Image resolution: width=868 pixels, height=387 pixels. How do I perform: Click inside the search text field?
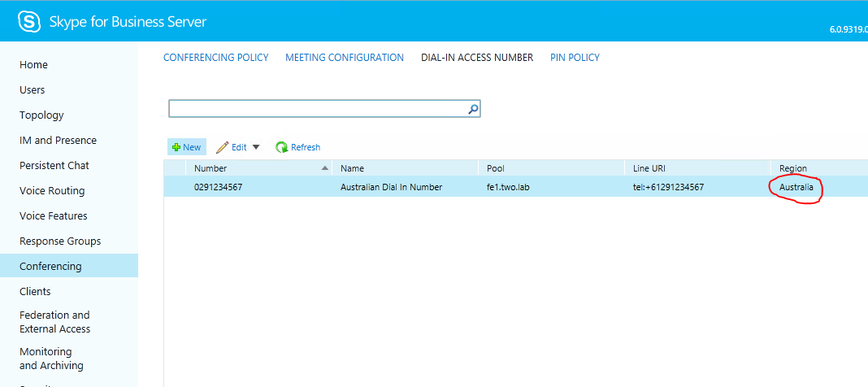click(x=317, y=109)
